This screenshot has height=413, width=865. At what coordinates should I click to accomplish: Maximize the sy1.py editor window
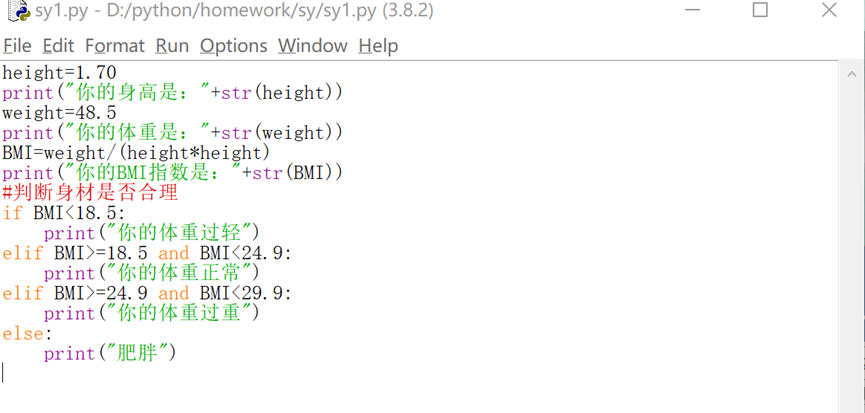tap(760, 11)
